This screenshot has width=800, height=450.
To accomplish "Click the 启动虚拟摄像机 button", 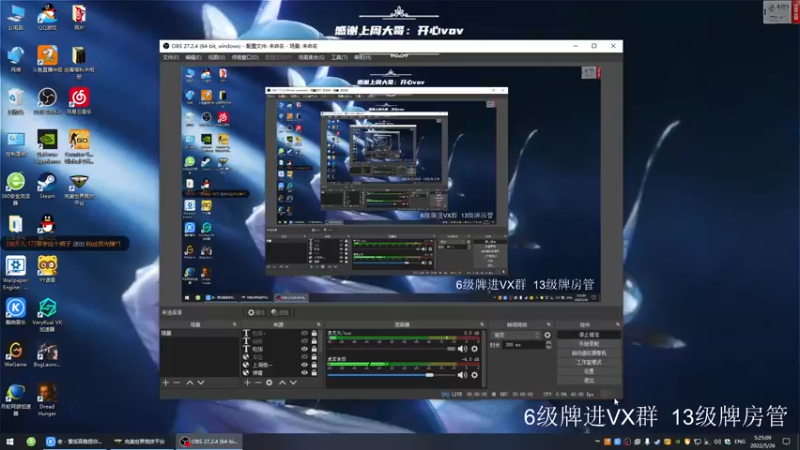I will [589, 353].
